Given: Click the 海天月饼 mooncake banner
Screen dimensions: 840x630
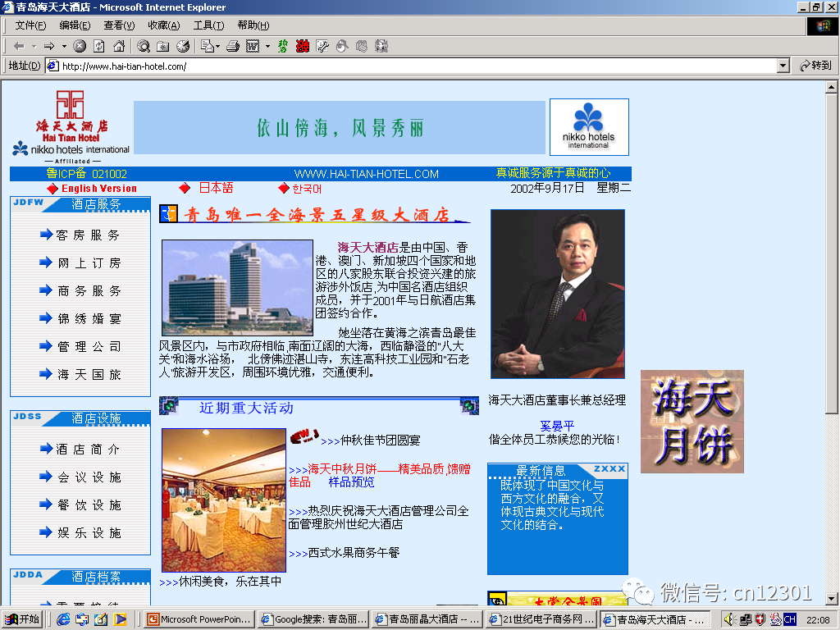Looking at the screenshot, I should (692, 422).
